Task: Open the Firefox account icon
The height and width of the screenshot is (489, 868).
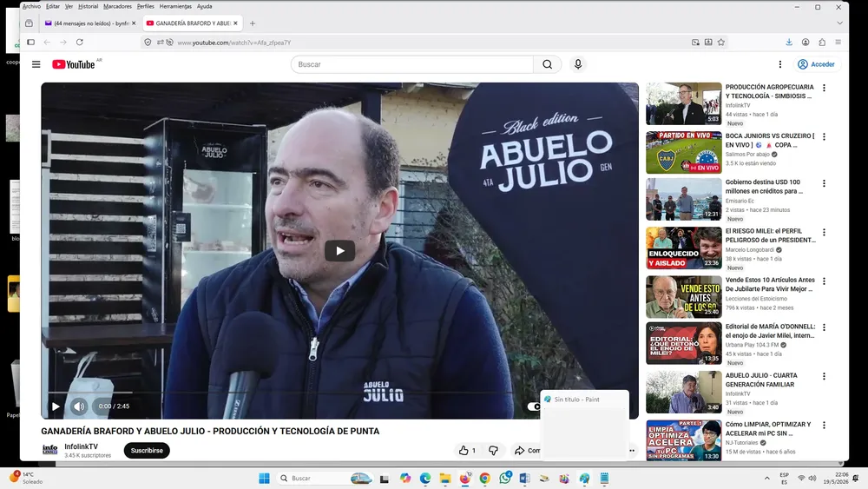Action: [806, 42]
